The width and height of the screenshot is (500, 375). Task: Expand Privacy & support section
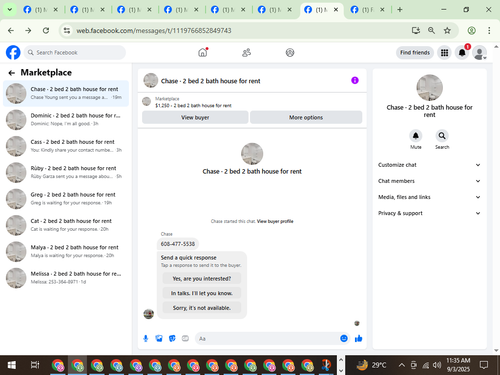pos(429,213)
